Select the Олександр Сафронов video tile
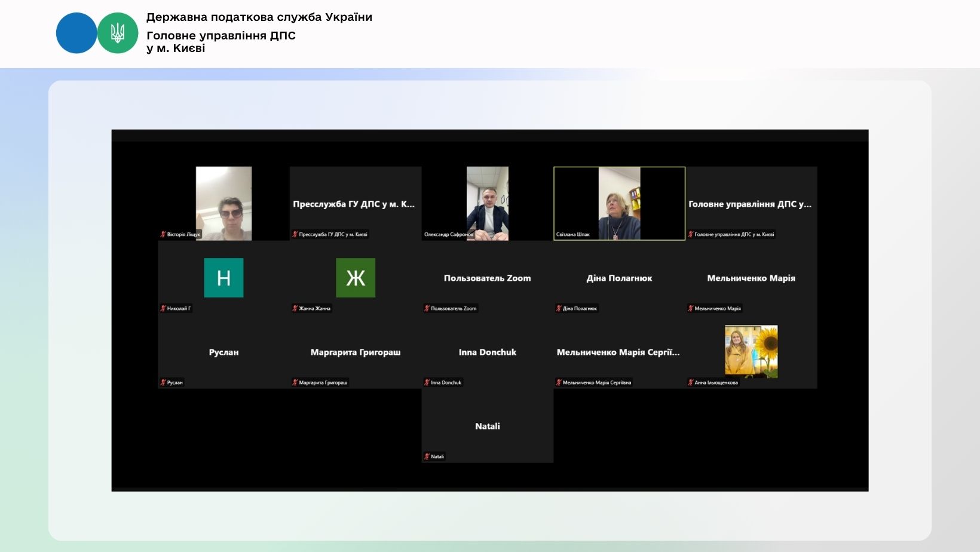The width and height of the screenshot is (980, 552). pos(487,203)
